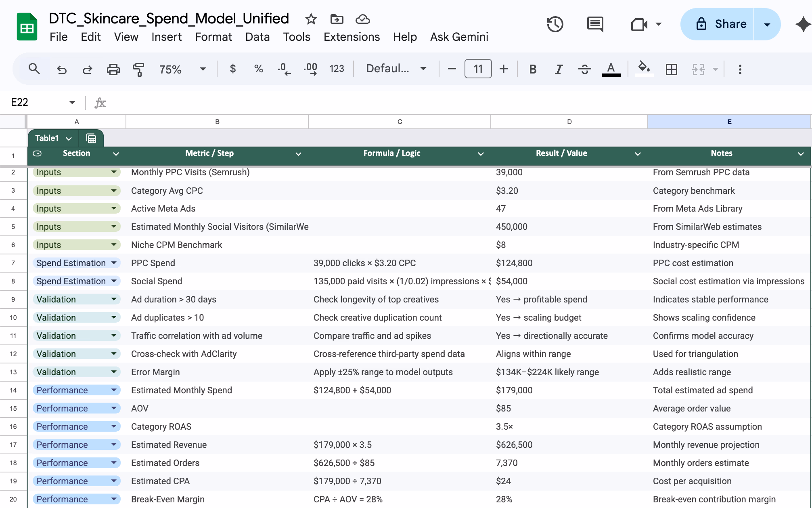Toggle strikethrough formatting
The height and width of the screenshot is (508, 812).
[584, 69]
